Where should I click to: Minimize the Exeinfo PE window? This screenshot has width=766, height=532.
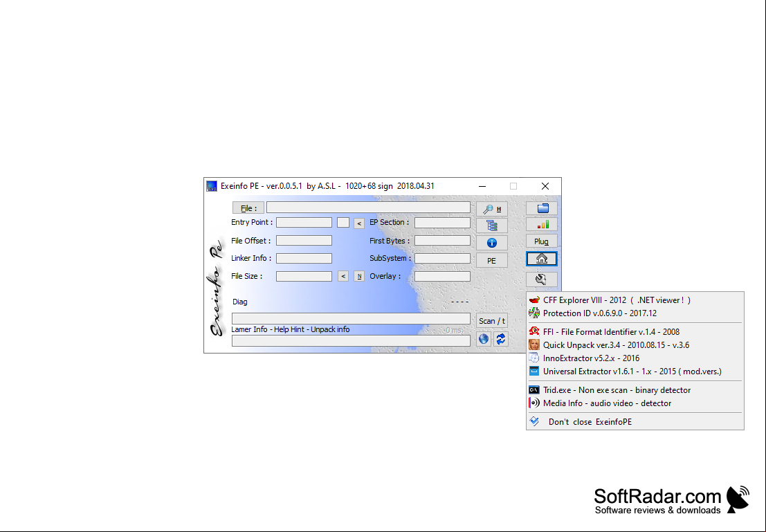click(482, 186)
